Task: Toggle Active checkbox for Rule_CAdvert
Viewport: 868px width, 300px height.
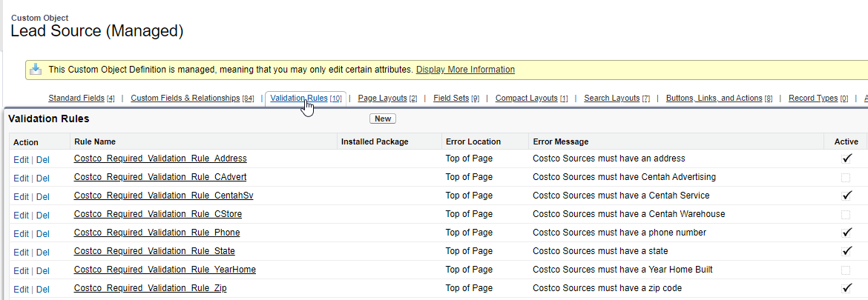Action: pos(846,177)
